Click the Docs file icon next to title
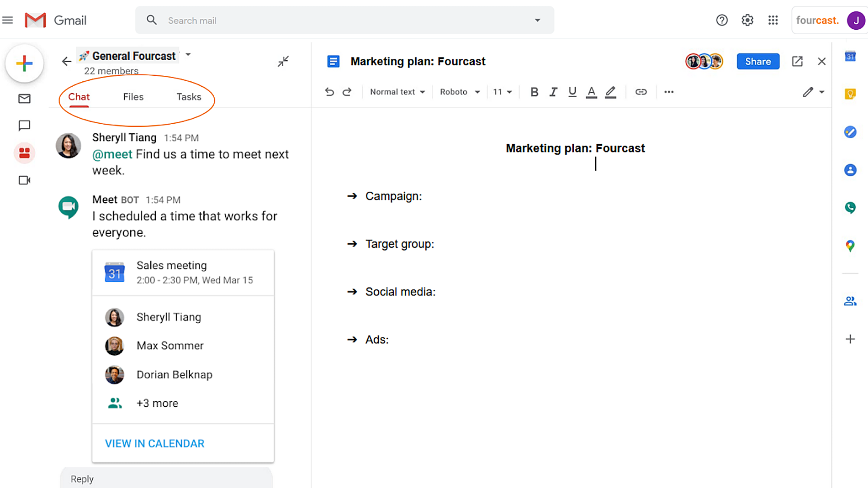 tap(333, 61)
